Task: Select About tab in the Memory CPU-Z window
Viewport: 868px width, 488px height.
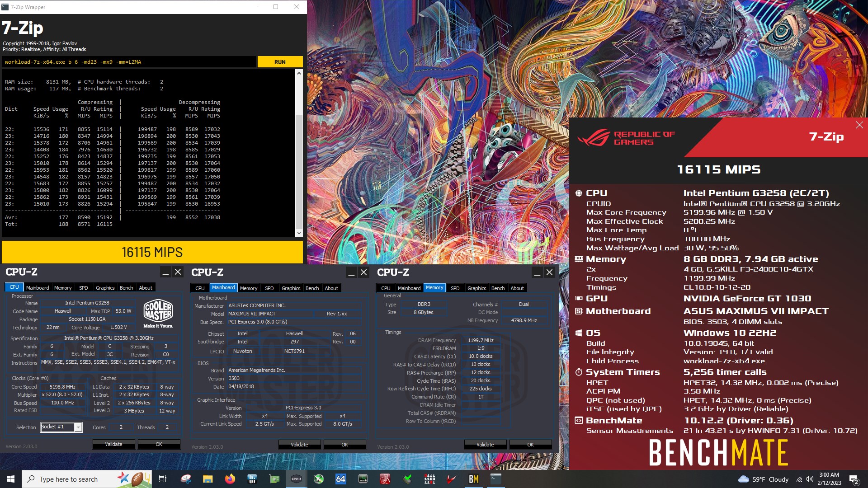Action: pos(517,288)
